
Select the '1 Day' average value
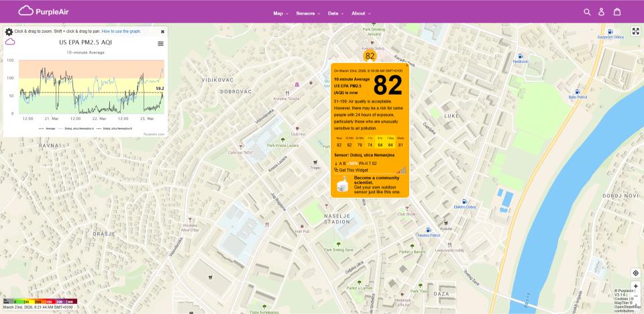(390, 142)
